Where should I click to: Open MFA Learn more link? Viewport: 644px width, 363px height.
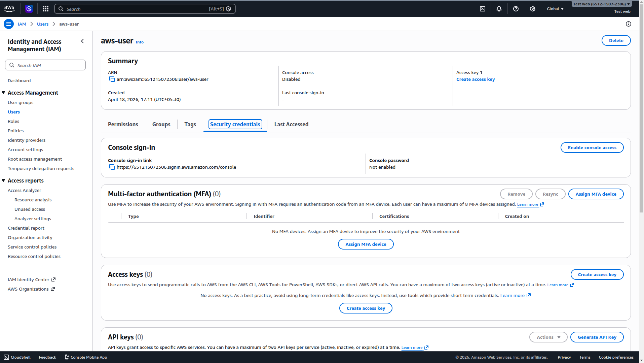(530, 204)
